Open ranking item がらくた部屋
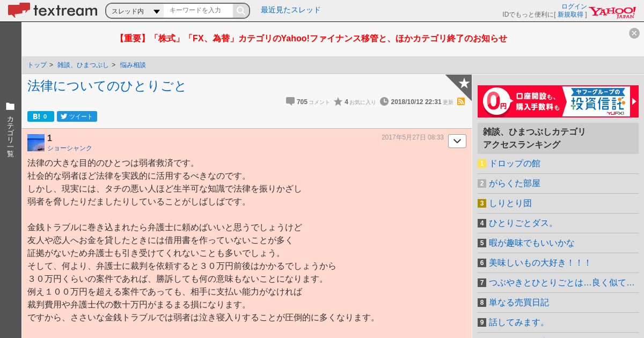This screenshot has height=338, width=644. tap(515, 183)
